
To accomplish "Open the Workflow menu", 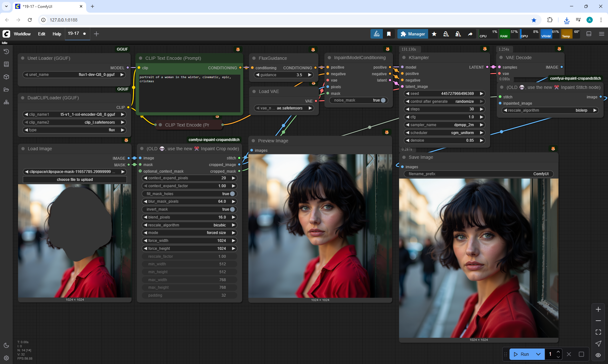I will (22, 34).
